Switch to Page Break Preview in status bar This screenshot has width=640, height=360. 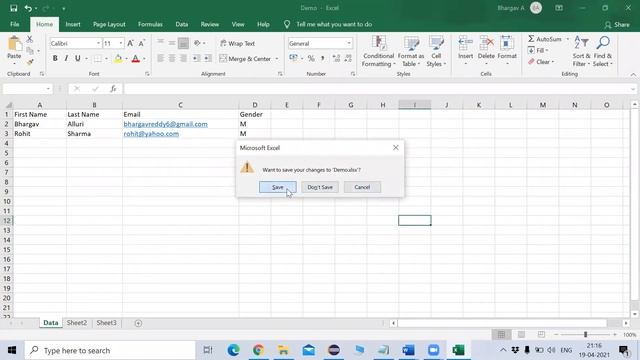coord(541,335)
